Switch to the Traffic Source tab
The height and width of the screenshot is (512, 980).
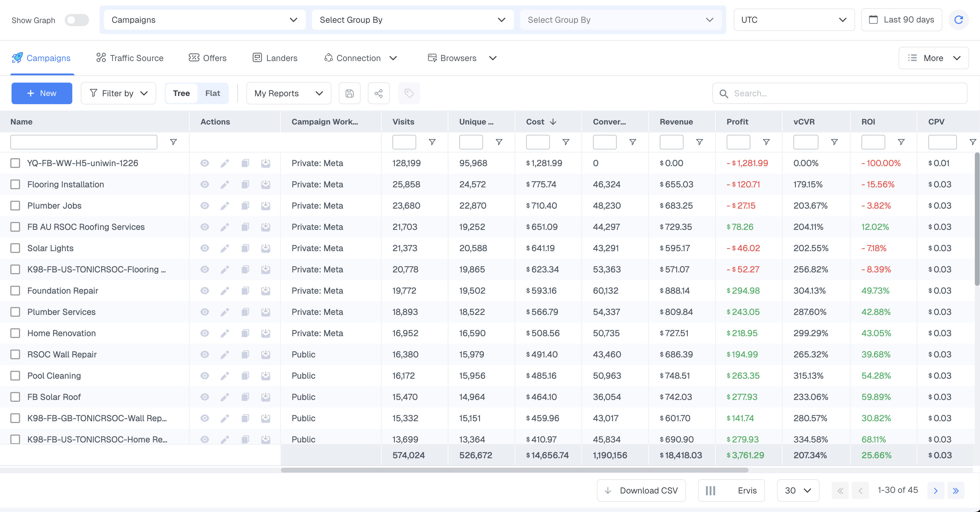130,58
